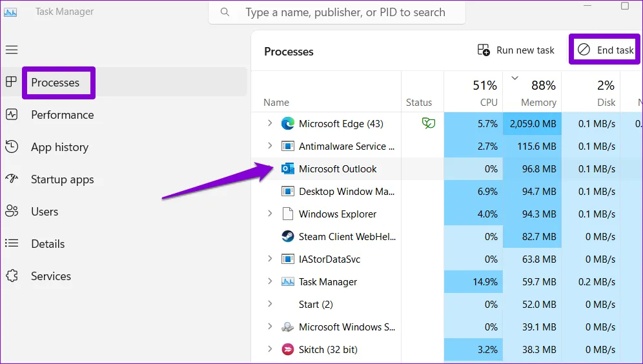Image resolution: width=643 pixels, height=364 pixels.
Task: Click the Steam Client WebHelper icon
Action: click(288, 237)
